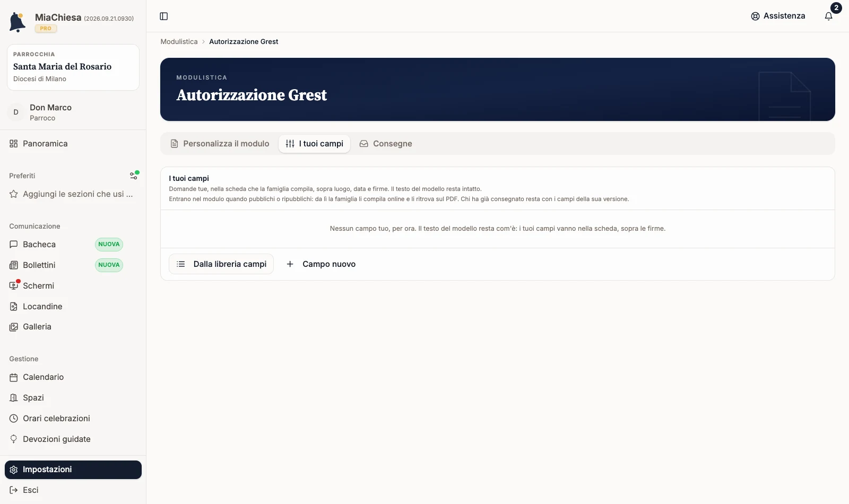Screen dimensions: 849x504
Task: Open Galleria section
Action: (73, 327)
